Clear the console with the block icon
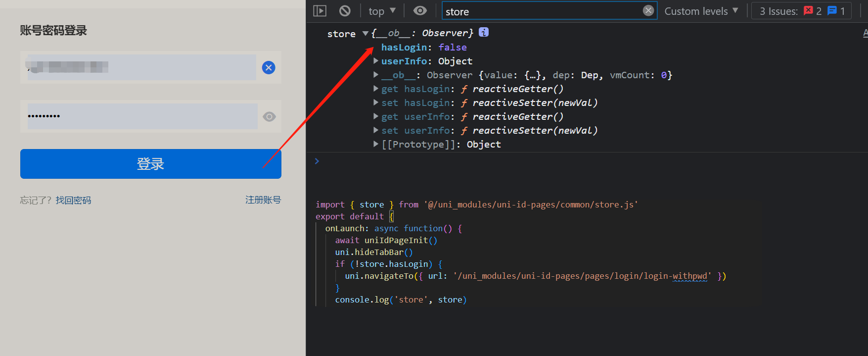This screenshot has width=868, height=356. pos(345,11)
